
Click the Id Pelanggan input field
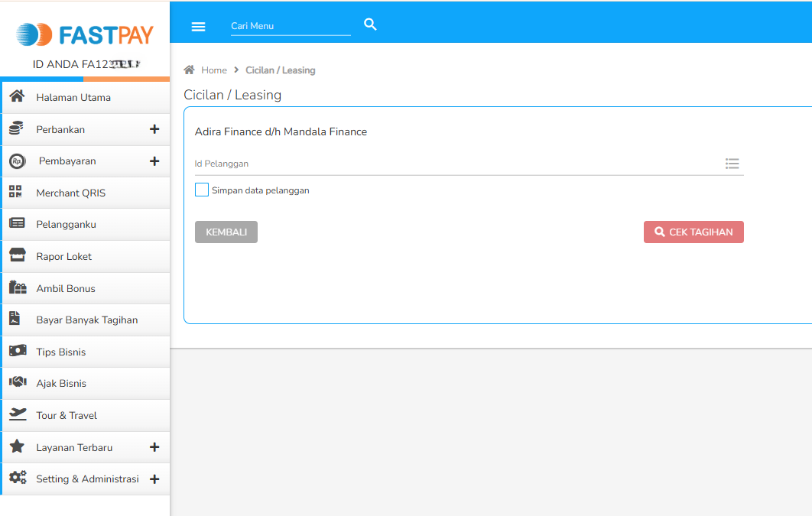pos(455,164)
